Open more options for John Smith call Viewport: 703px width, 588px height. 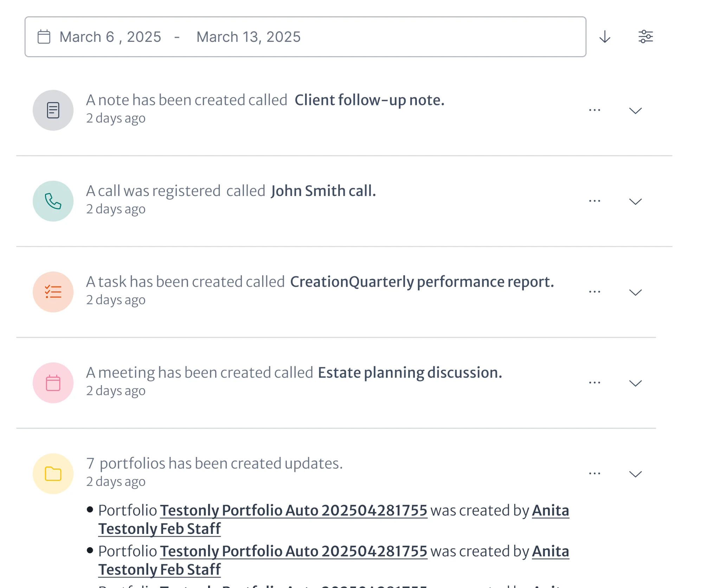click(594, 201)
